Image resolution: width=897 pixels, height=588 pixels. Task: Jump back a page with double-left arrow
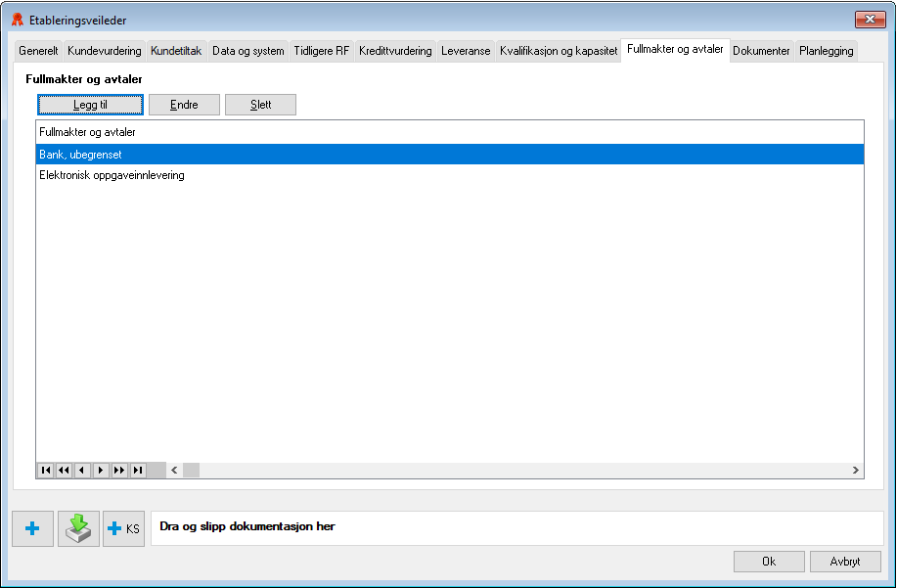pos(64,471)
